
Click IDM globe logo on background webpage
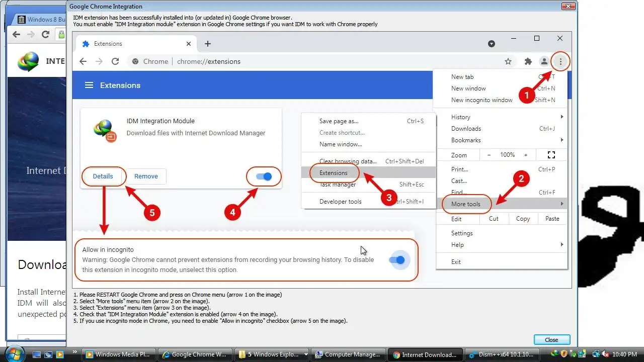click(28, 62)
